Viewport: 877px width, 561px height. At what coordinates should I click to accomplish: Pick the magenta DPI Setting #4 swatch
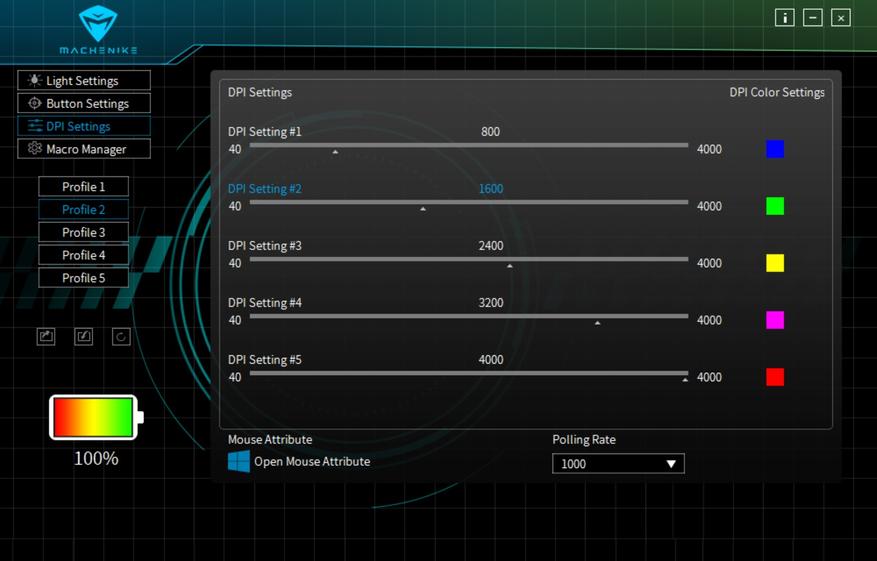[x=775, y=320]
